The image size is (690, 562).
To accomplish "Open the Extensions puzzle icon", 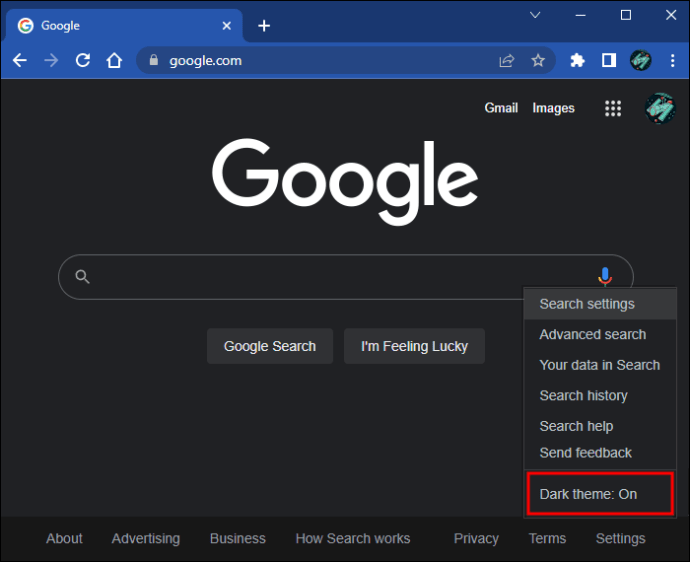I will pyautogui.click(x=577, y=60).
